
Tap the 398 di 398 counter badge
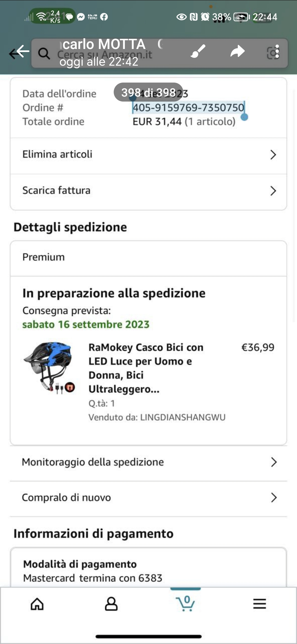point(148,92)
